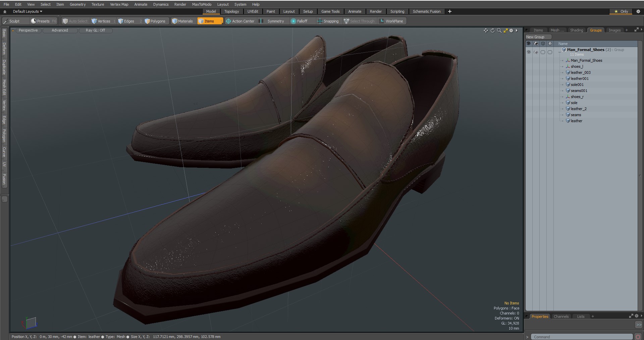
Task: Open the Action Center tool
Action: point(240,21)
